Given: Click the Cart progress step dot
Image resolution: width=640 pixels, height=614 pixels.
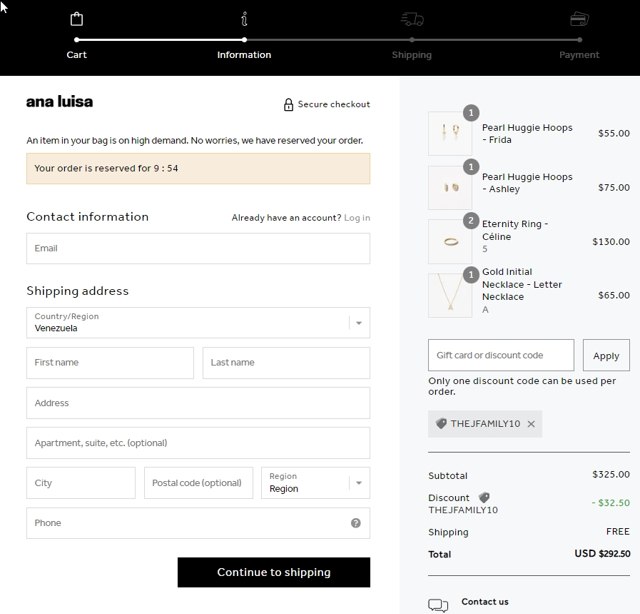Looking at the screenshot, I should [77, 40].
